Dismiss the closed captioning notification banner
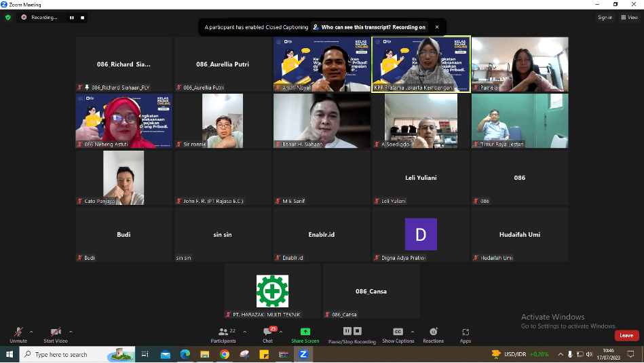The height and width of the screenshot is (363, 644). click(437, 27)
